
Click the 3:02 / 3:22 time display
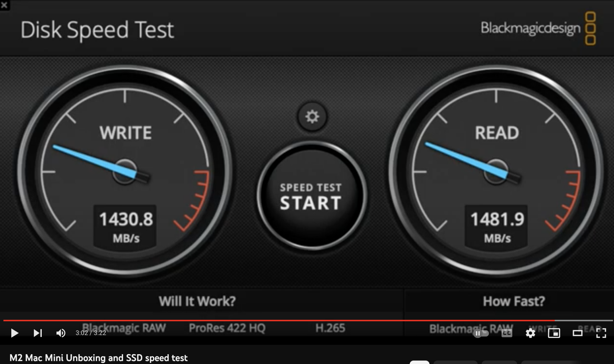click(x=91, y=333)
